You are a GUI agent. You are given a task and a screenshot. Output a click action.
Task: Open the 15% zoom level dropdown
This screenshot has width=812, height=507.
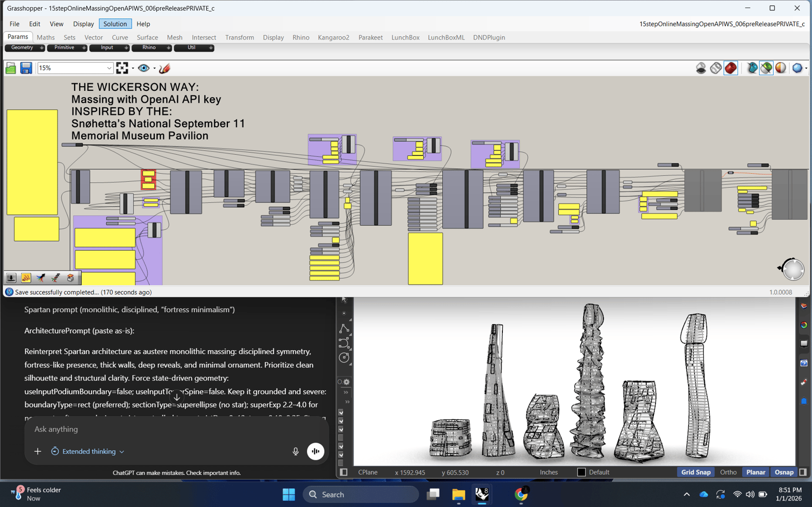pos(109,68)
